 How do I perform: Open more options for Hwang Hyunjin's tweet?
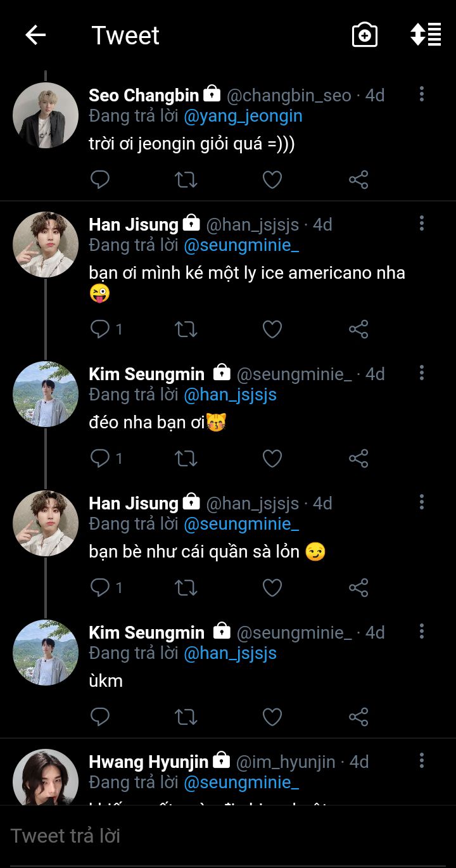point(422,761)
